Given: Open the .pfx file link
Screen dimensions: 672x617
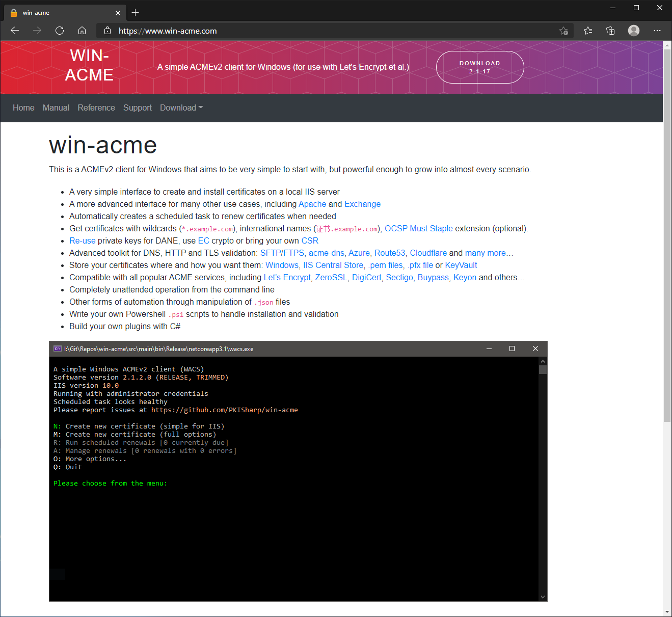Looking at the screenshot, I should [x=420, y=265].
